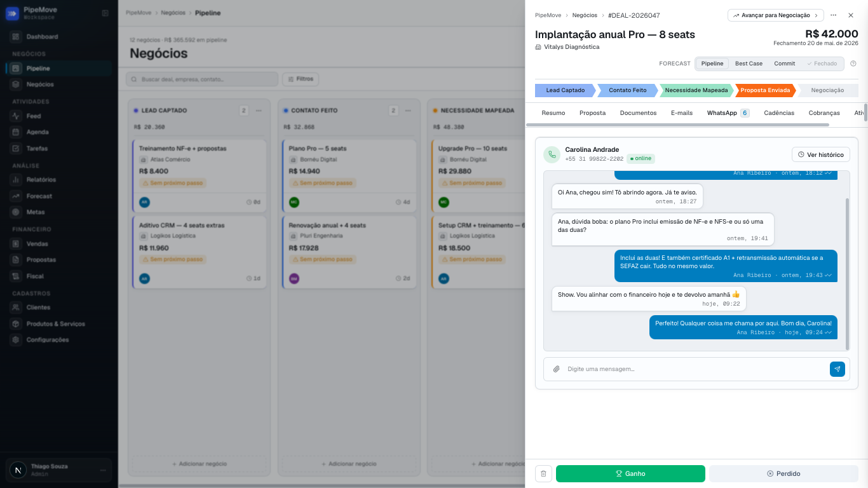Open the Renovação anual + 4 seats card
Viewport: 868px width, 488px height.
[x=349, y=252]
